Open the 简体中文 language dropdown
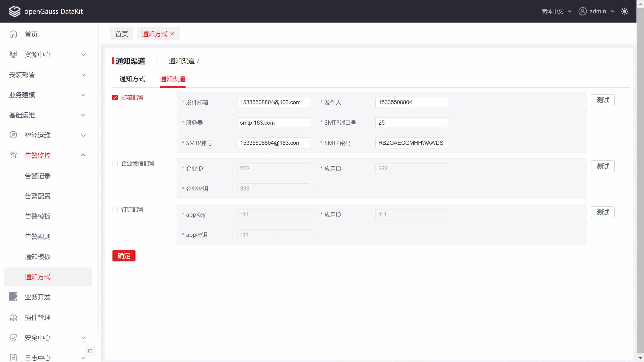 [x=556, y=11]
